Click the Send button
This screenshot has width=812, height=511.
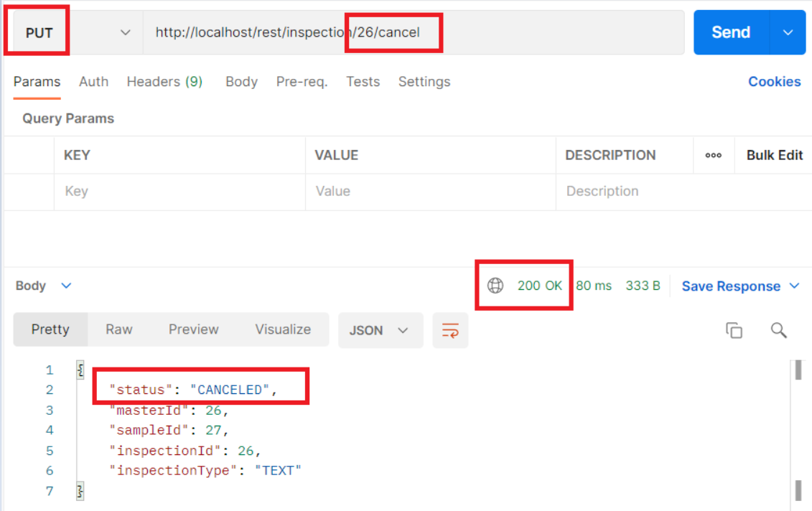(x=730, y=32)
